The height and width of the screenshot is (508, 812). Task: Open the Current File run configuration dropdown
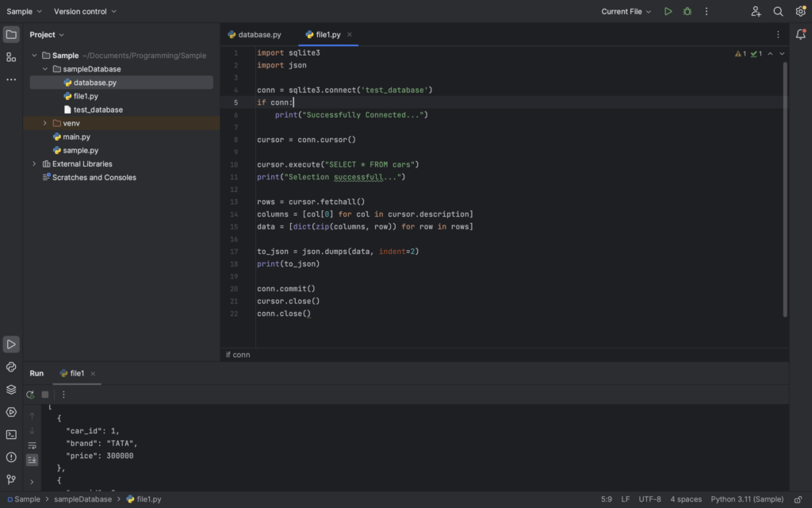pos(626,11)
